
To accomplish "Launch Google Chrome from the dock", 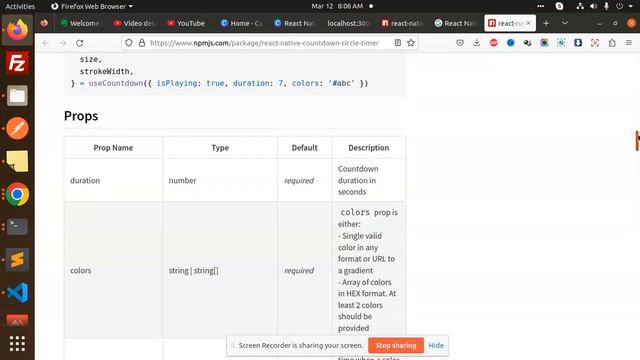I will click(17, 194).
